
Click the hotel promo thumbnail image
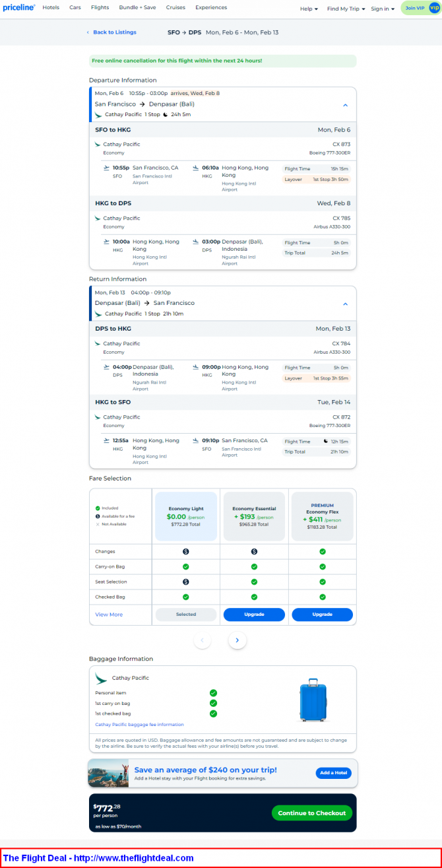pos(108,773)
